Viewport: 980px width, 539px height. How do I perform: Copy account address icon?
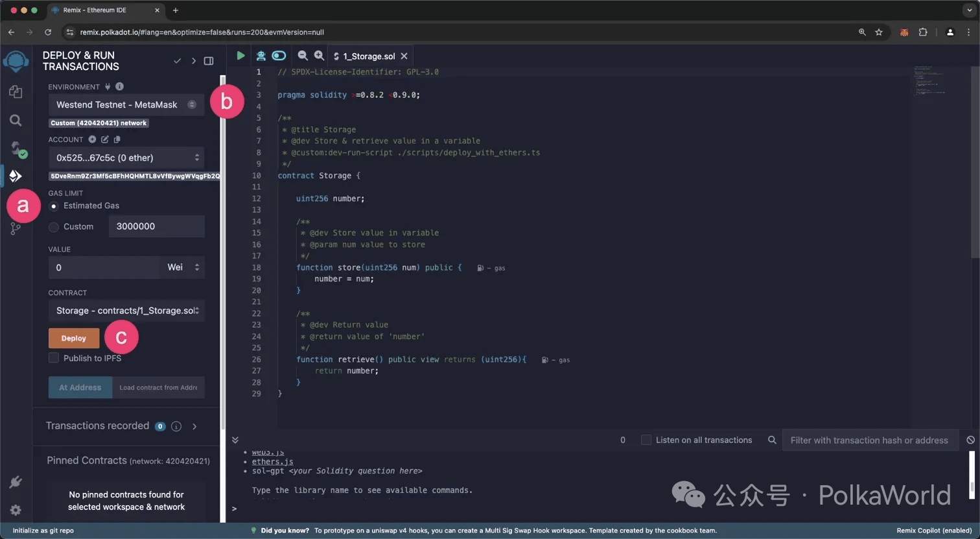click(117, 139)
